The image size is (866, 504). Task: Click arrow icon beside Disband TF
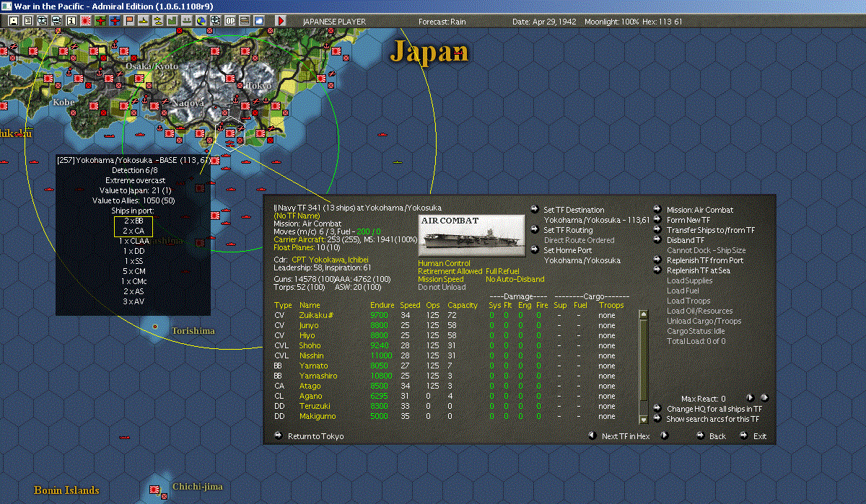coord(657,240)
